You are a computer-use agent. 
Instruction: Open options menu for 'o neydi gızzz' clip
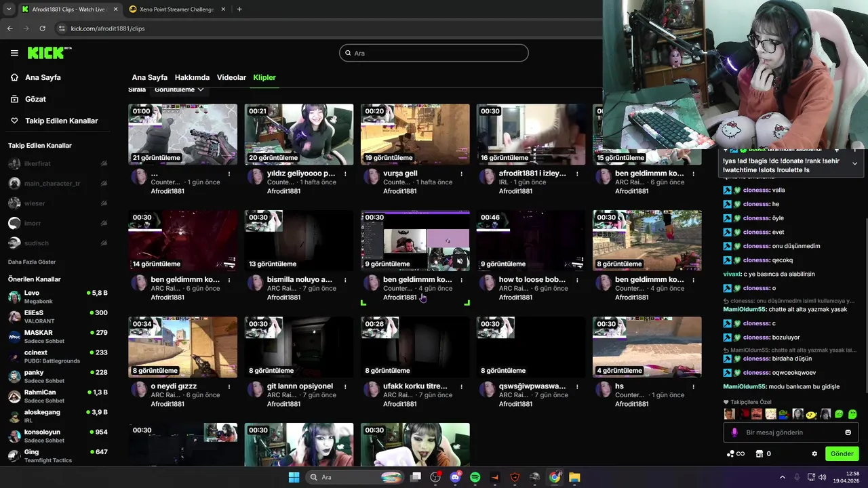coord(229,386)
